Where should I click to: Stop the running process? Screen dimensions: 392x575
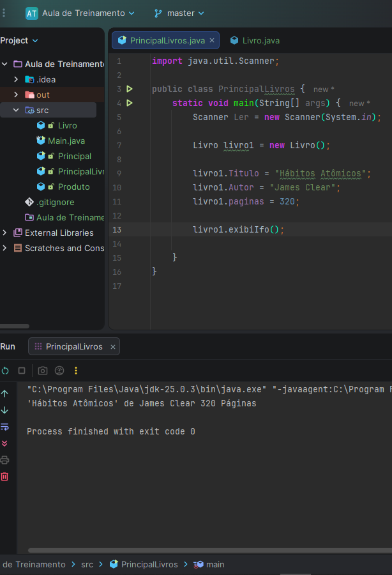[x=22, y=371]
